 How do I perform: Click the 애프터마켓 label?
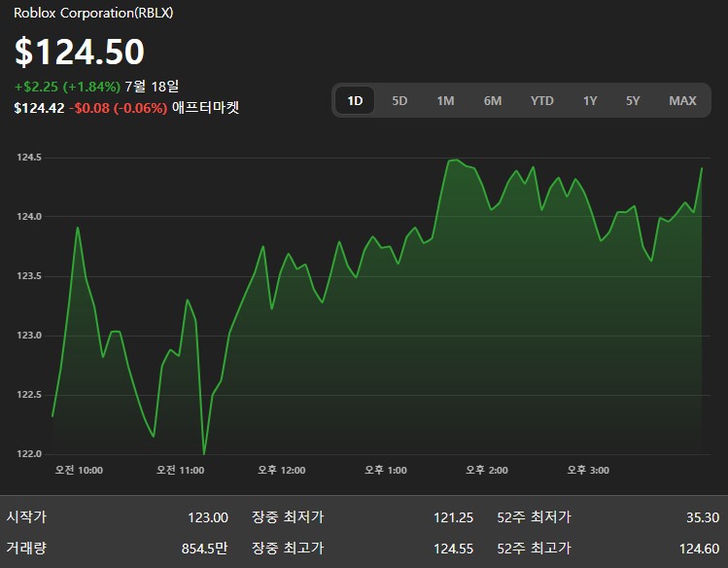tap(205, 108)
